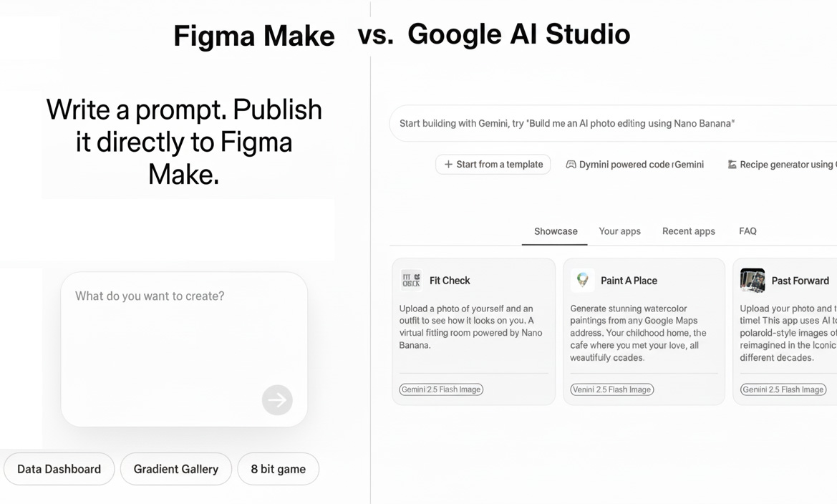Click the Start from a template button
Image resolution: width=837 pixels, height=504 pixels.
point(493,164)
